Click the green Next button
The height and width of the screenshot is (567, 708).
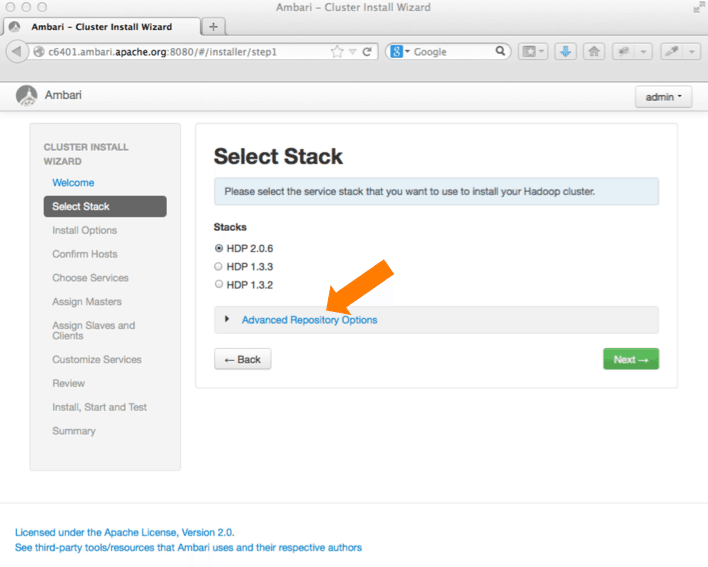[631, 359]
